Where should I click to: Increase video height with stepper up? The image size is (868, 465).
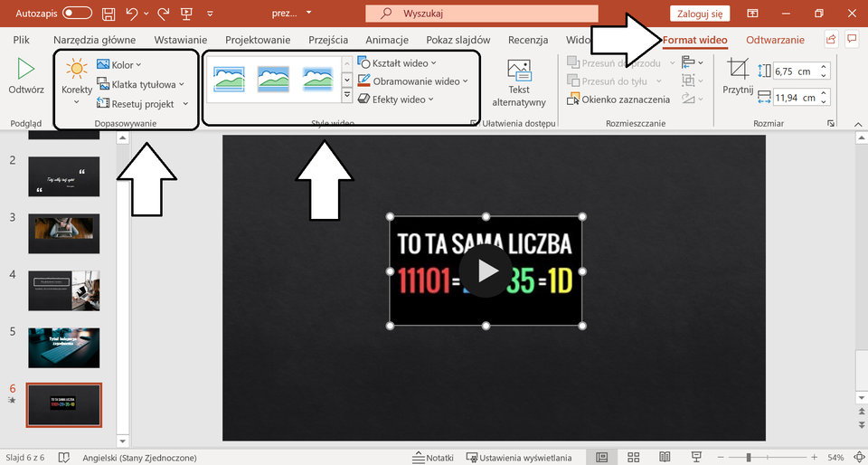[824, 67]
